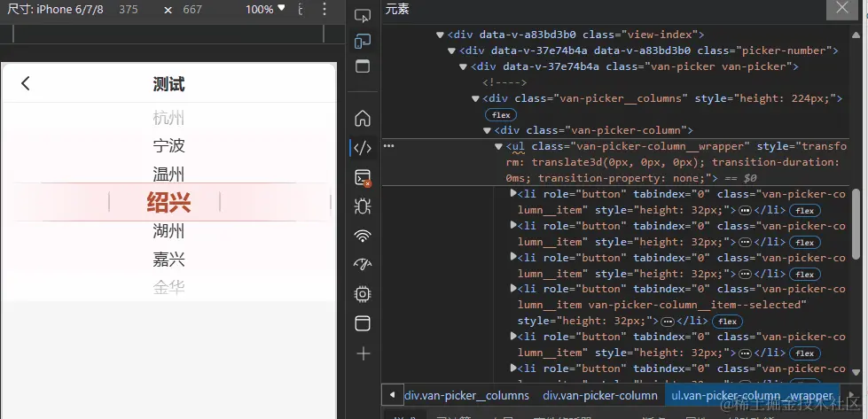Image resolution: width=868 pixels, height=419 pixels.
Task: Select 金华 in the picker
Action: pyautogui.click(x=168, y=287)
